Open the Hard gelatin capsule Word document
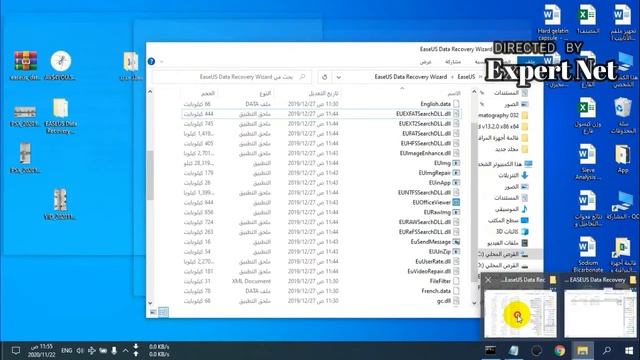 (552, 22)
